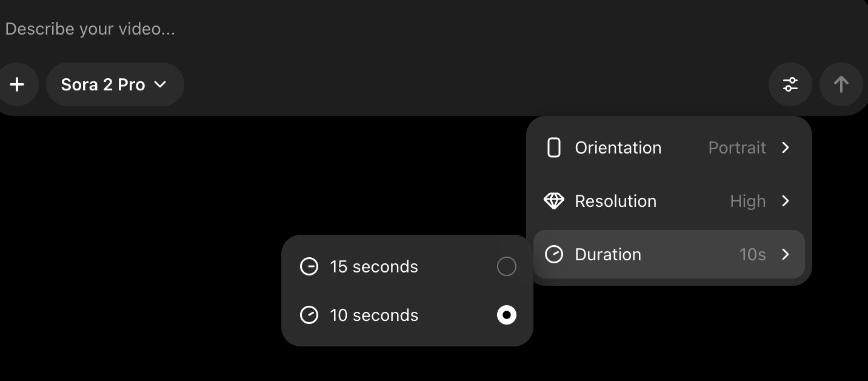Click the diamond resolution icon
The image size is (868, 381).
(x=553, y=201)
